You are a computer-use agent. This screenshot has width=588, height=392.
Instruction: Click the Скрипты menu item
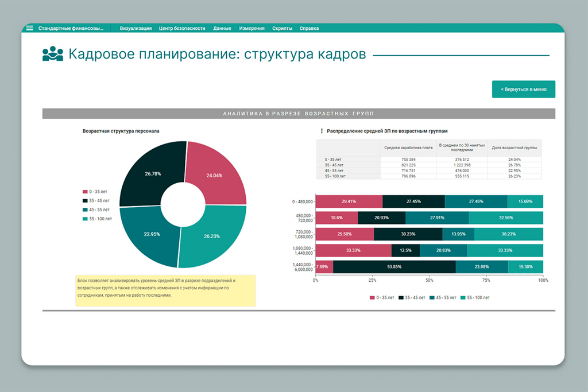(283, 28)
